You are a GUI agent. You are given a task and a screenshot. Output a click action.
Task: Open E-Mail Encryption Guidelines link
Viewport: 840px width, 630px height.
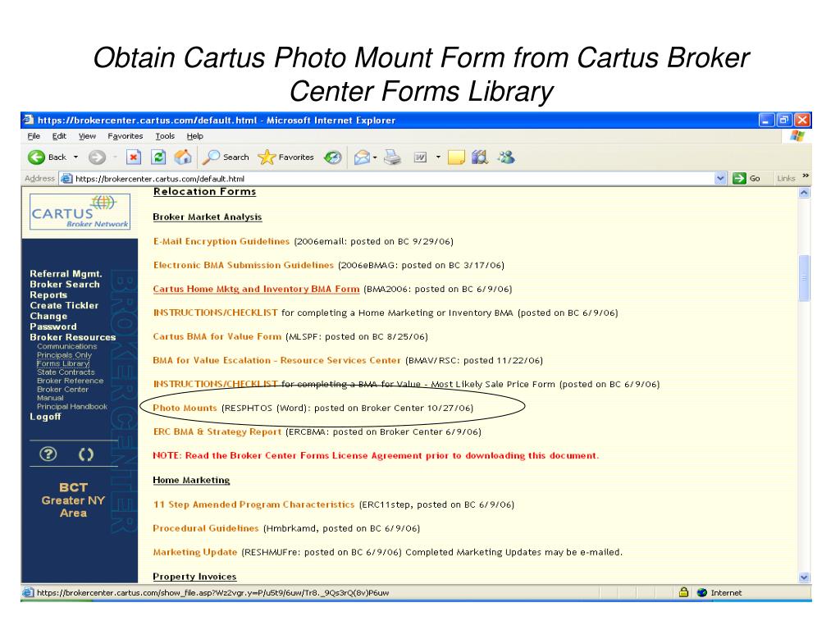tap(221, 241)
